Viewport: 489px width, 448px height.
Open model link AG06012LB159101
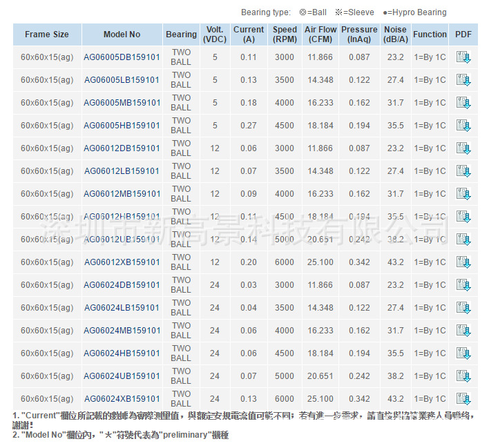[122, 171]
